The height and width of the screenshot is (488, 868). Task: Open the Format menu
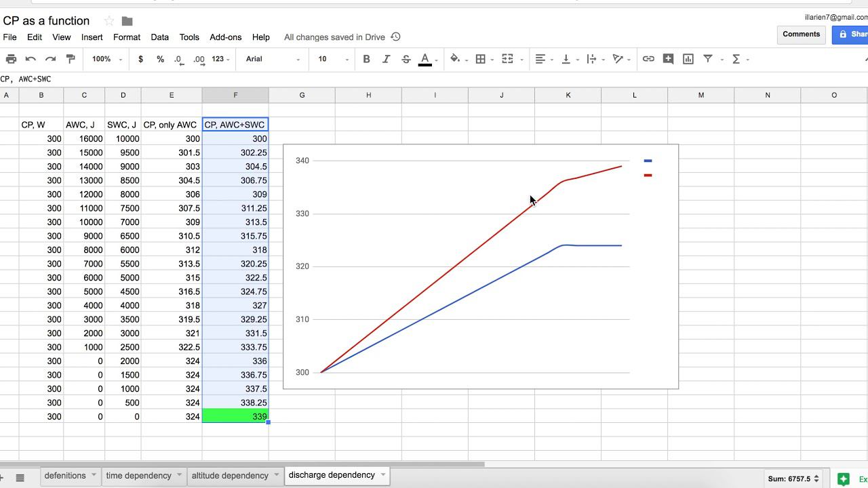(127, 37)
